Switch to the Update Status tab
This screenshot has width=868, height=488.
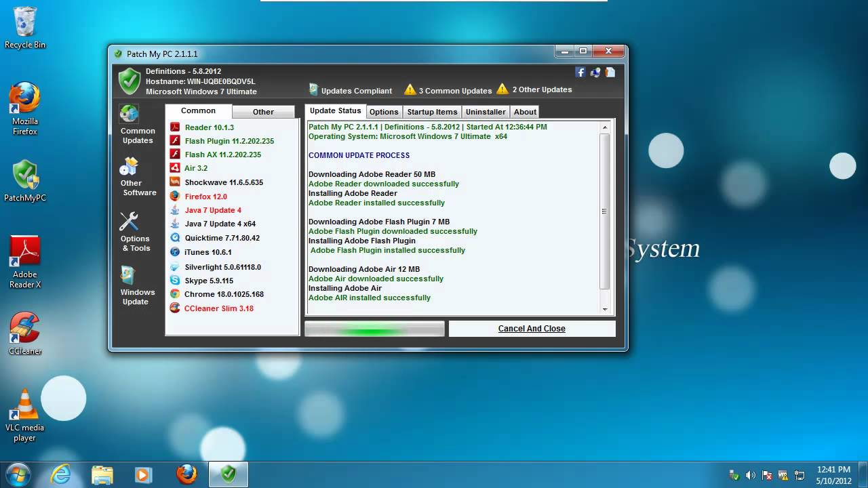click(x=336, y=111)
